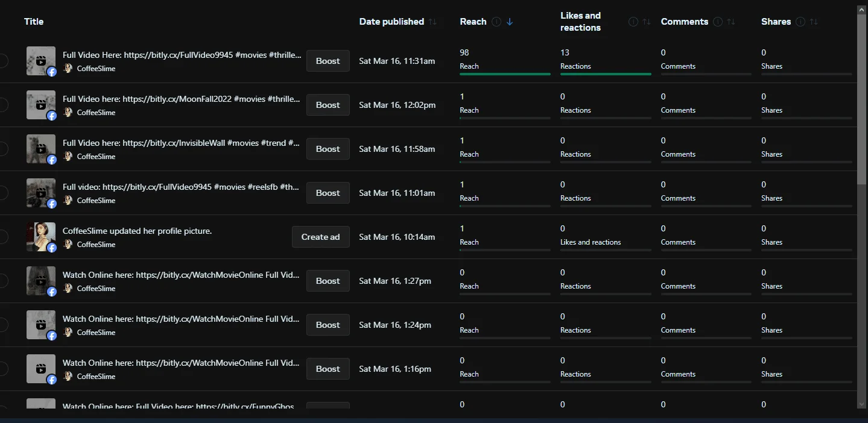Open Shares column info icon
The image size is (868, 423).
800,22
